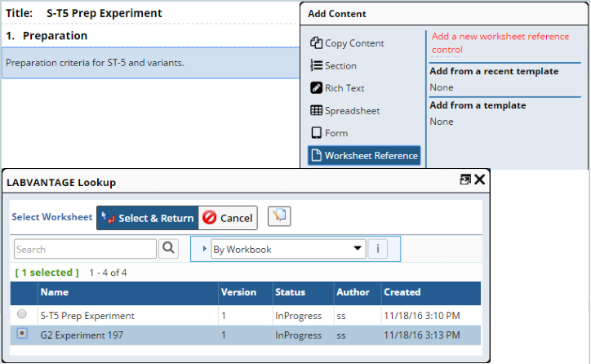The image size is (591, 364).
Task: Expand the triangle left of By Workbook
Action: click(204, 249)
